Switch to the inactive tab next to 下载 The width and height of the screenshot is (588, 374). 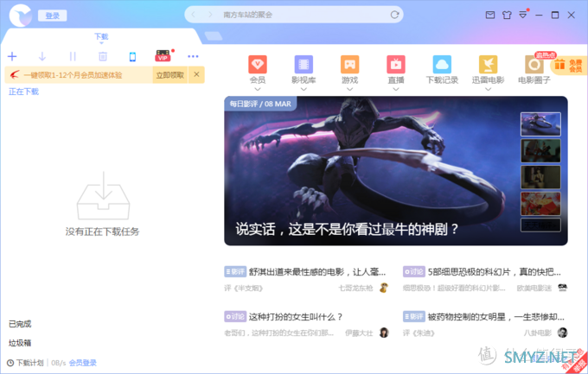click(x=214, y=36)
